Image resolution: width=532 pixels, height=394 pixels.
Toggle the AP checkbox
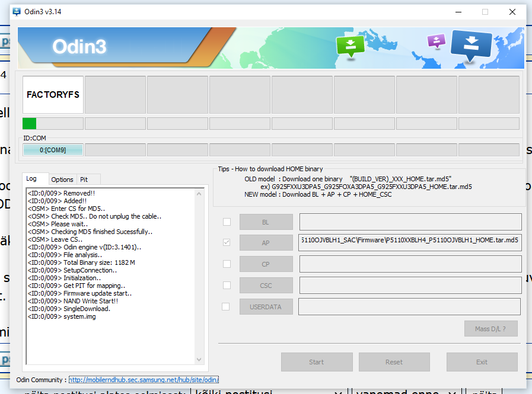[227, 242]
